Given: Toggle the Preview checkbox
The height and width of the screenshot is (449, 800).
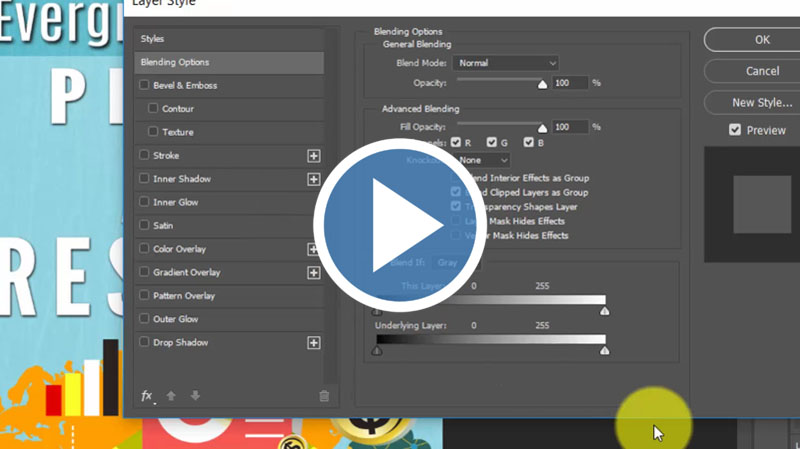Looking at the screenshot, I should click(x=735, y=130).
